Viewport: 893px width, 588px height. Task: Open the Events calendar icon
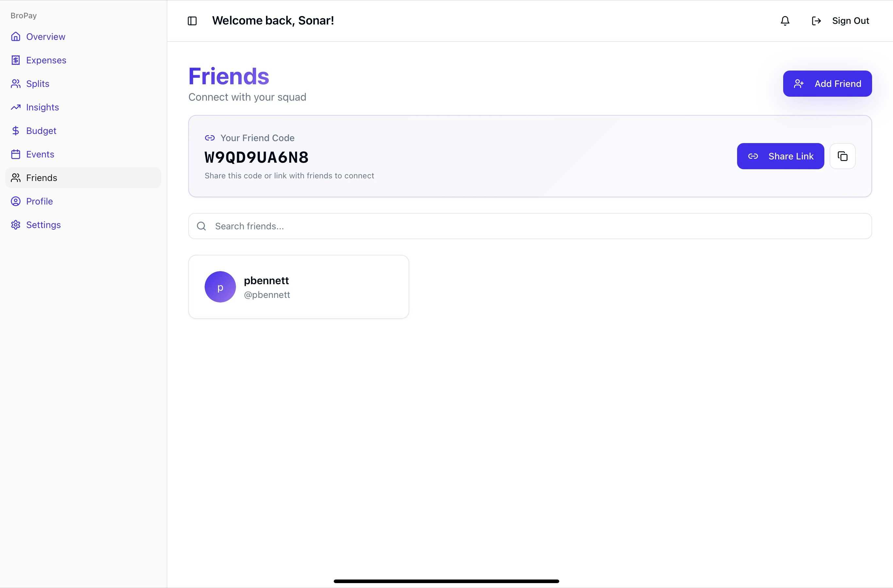(15, 154)
